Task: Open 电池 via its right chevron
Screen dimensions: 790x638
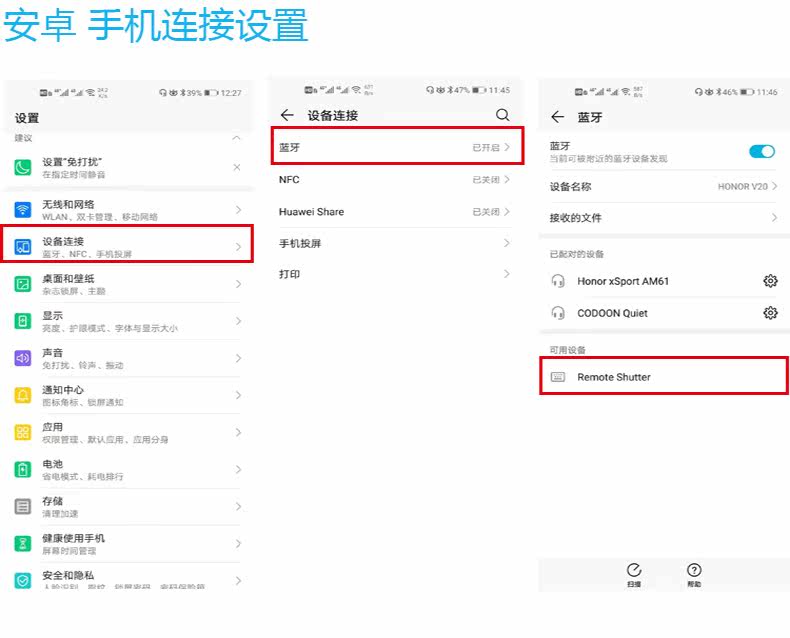Action: point(238,470)
